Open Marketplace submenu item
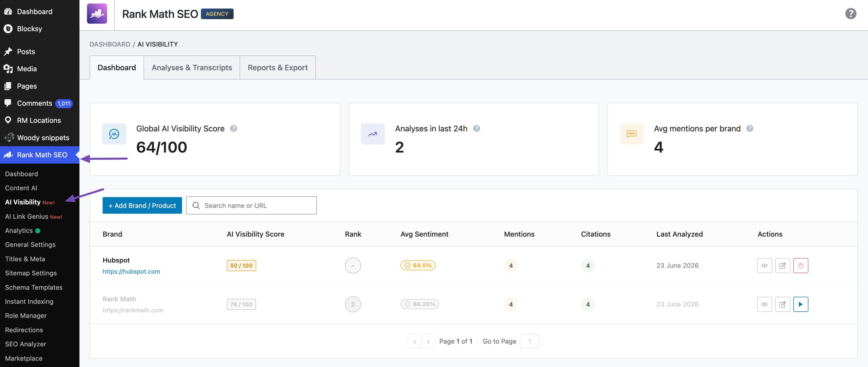This screenshot has width=868, height=367. tap(24, 358)
